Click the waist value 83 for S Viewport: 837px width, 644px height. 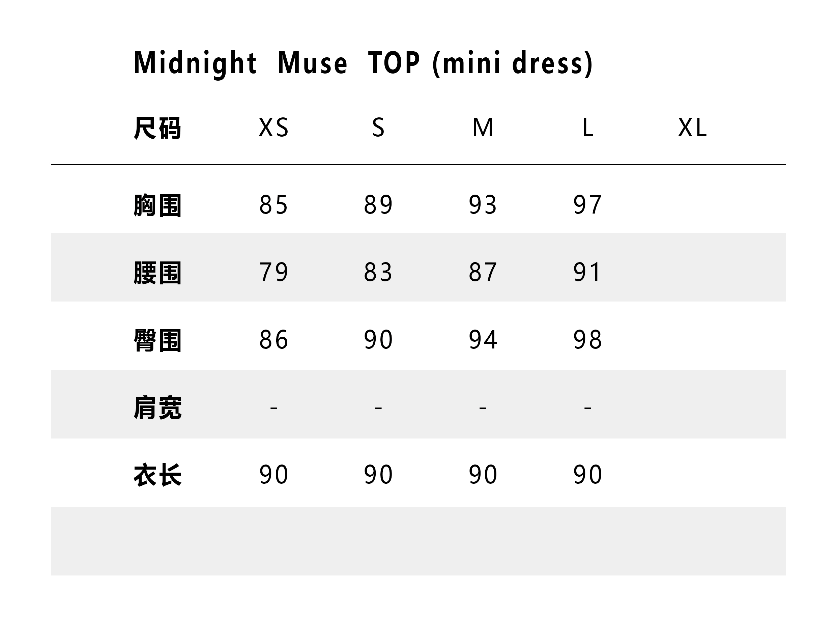tap(378, 273)
